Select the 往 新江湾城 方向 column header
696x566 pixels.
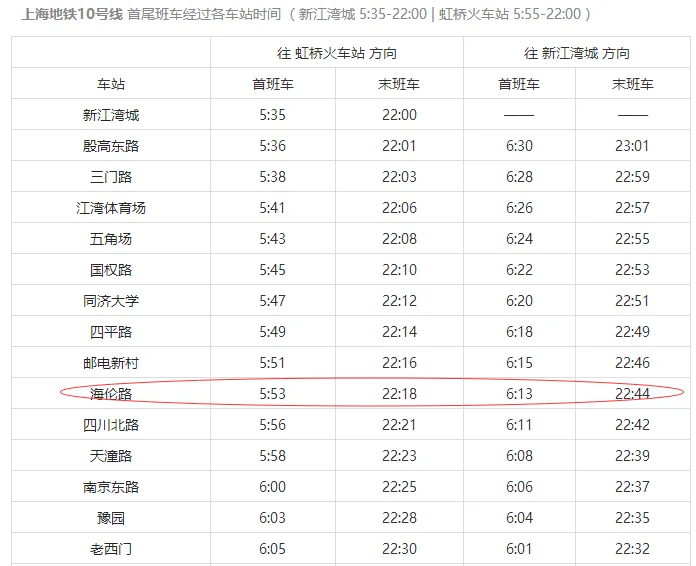tap(577, 53)
